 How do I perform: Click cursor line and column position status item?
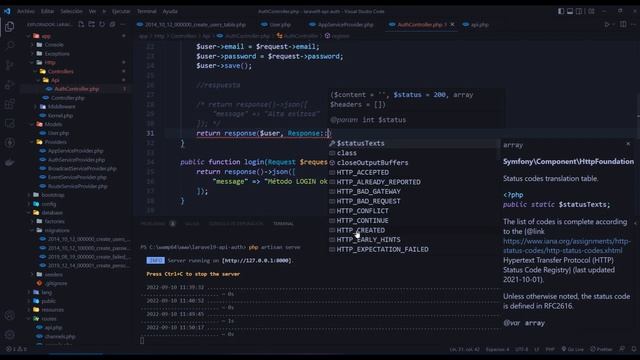pyautogui.click(x=465, y=349)
